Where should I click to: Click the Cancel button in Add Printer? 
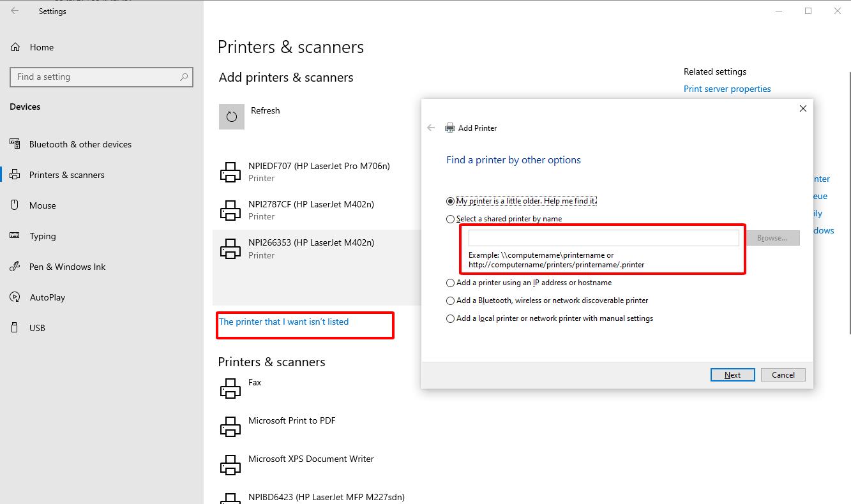point(783,374)
